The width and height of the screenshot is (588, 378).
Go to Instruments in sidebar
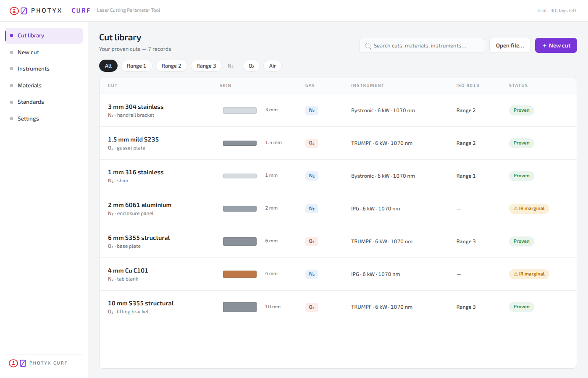44,69
